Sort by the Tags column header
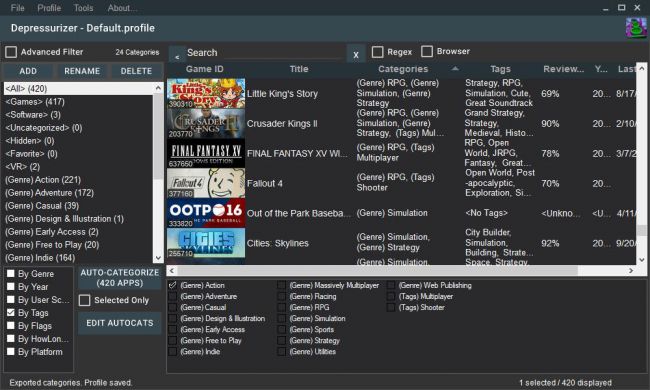Image resolution: width=650 pixels, height=390 pixels. (500, 69)
